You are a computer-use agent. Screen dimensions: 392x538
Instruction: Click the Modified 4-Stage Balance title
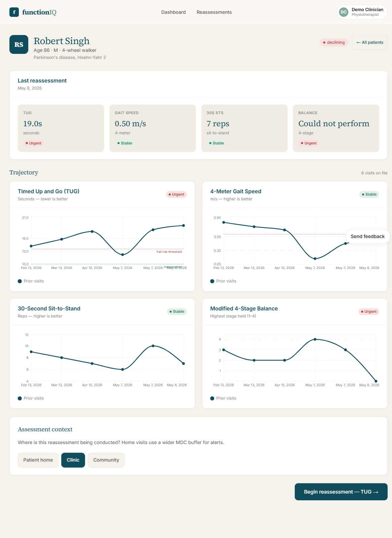(244, 308)
